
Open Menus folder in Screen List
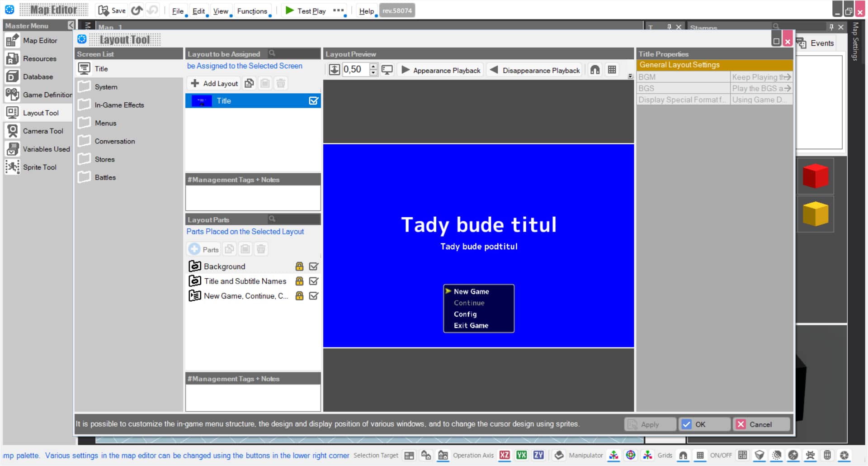(x=129, y=123)
